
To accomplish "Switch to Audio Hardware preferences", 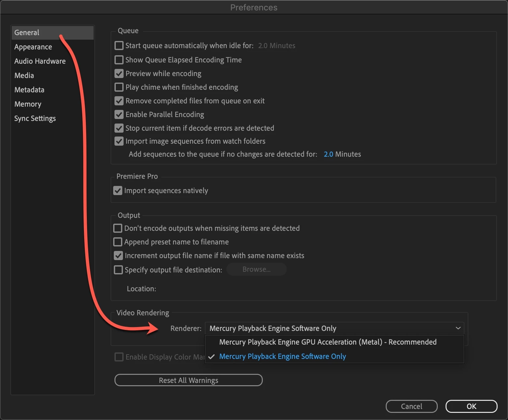I will point(40,61).
